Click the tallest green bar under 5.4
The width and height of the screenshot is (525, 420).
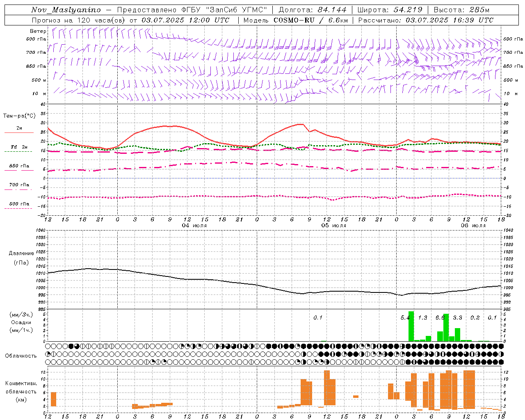[411, 326]
